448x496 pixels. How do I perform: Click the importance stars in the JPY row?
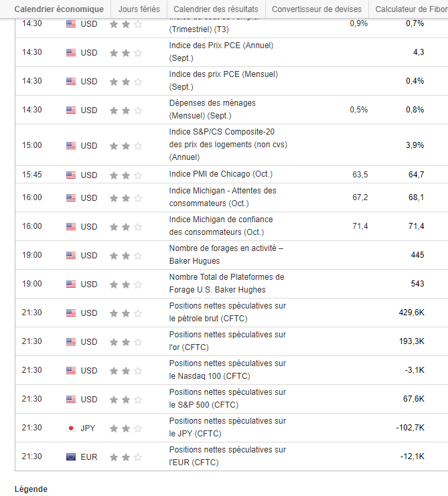coord(126,428)
